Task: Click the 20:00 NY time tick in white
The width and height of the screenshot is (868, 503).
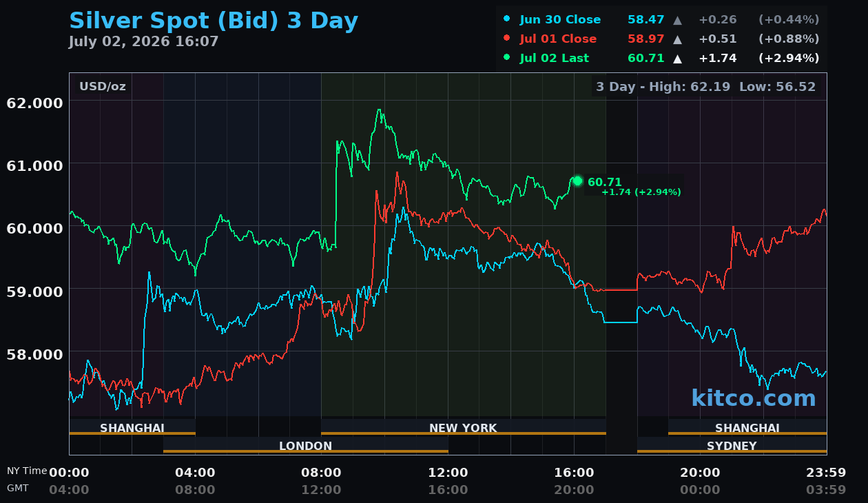Action: point(701,473)
